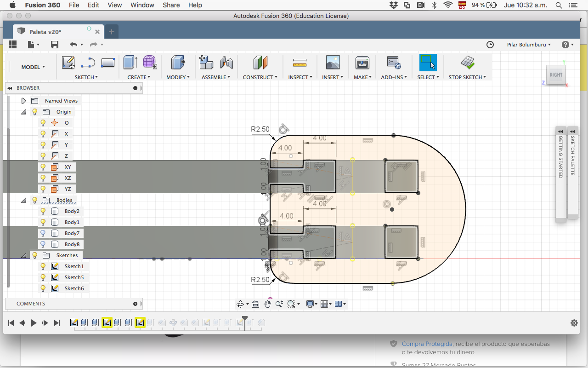Jump to timeline beginning
The width and height of the screenshot is (588, 368).
(x=11, y=323)
